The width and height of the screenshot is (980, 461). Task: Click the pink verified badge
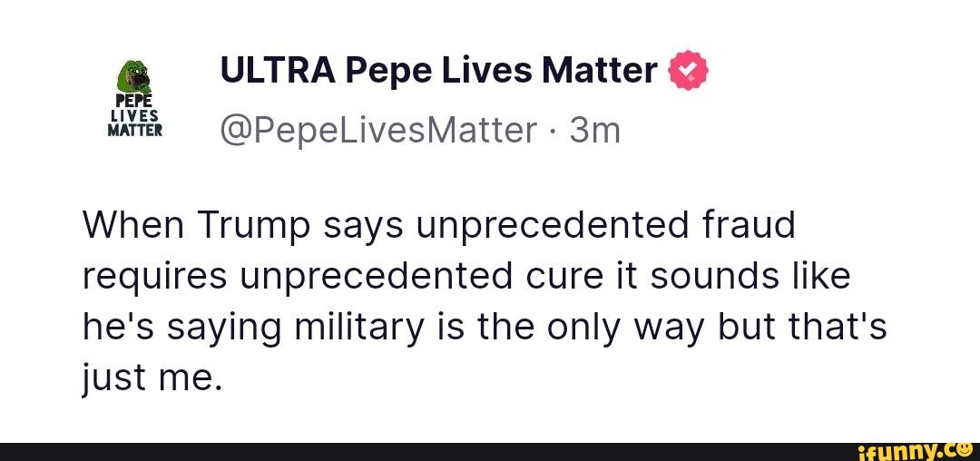[x=687, y=70]
